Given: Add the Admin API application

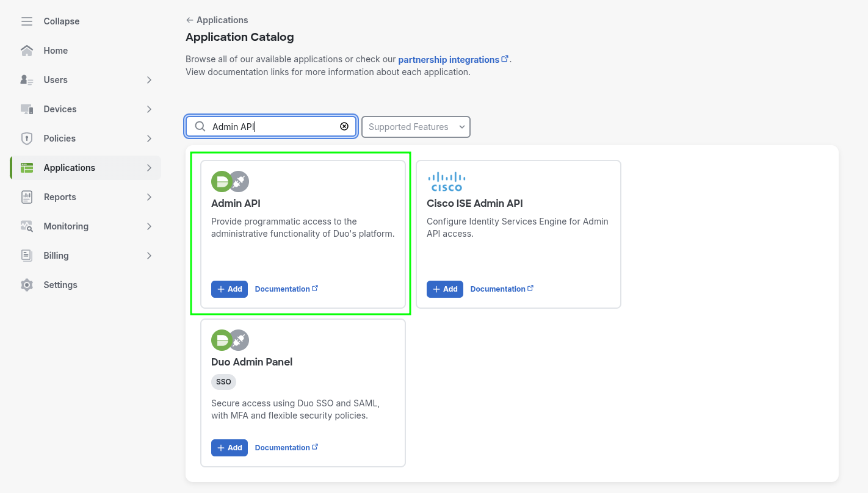Looking at the screenshot, I should pyautogui.click(x=230, y=289).
